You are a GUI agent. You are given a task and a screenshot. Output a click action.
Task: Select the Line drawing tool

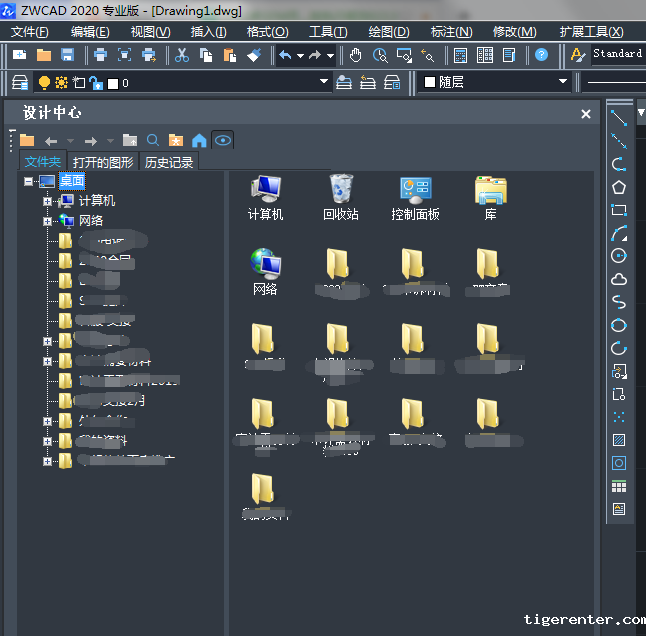618,118
